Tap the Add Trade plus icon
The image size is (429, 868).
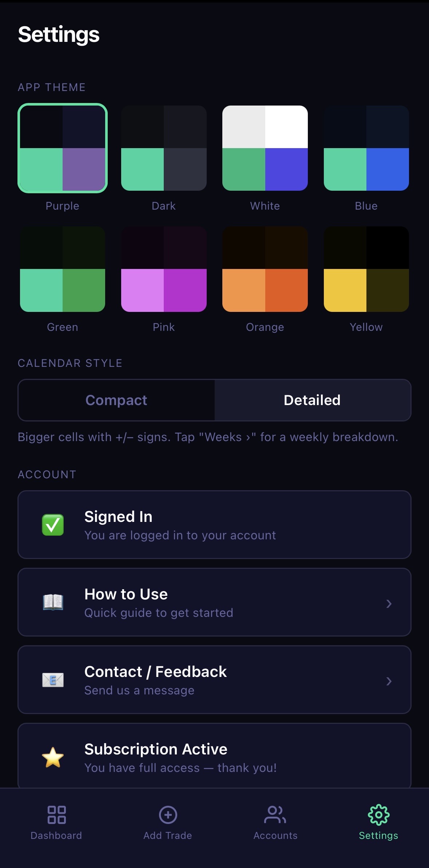(x=168, y=815)
